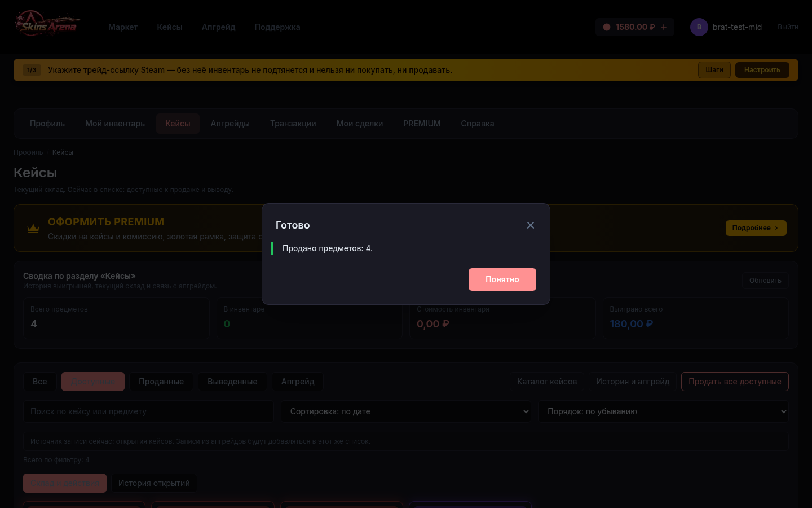812x508 pixels.
Task: Open Поддержка in top navigation
Action: (277, 27)
